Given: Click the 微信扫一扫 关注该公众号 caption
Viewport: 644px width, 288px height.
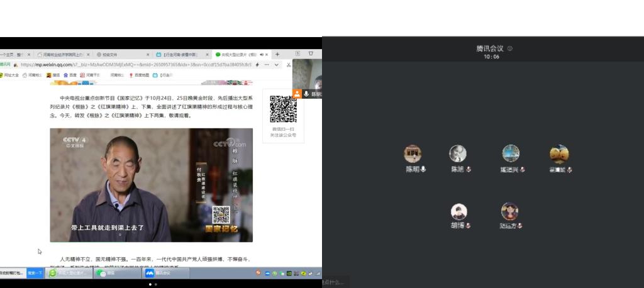Looking at the screenshot, I should (283, 132).
